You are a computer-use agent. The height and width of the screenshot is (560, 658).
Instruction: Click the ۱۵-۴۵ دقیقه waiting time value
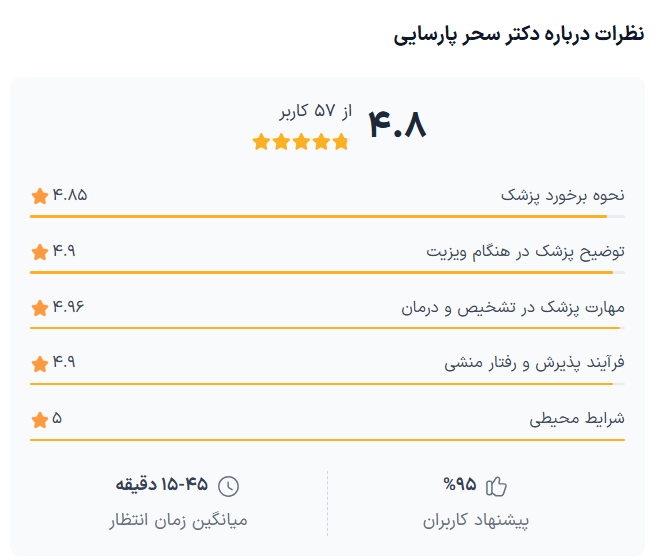162,485
